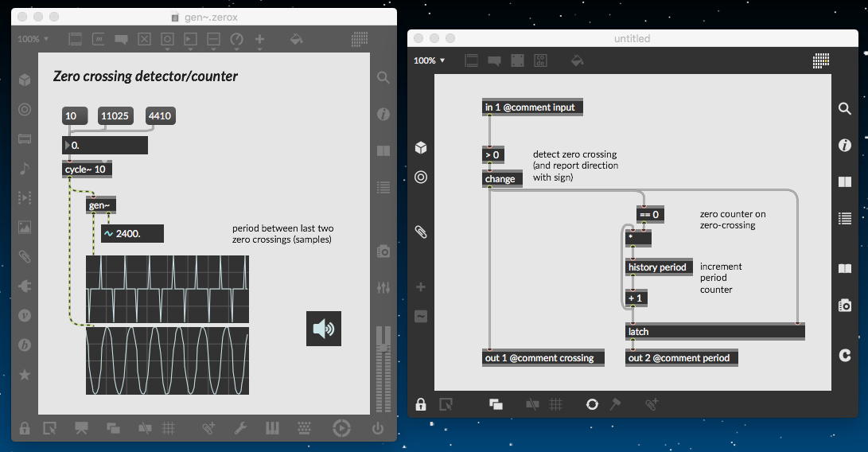The image size is (868, 452).
Task: Click the 2400. signal number box
Action: [x=132, y=234]
